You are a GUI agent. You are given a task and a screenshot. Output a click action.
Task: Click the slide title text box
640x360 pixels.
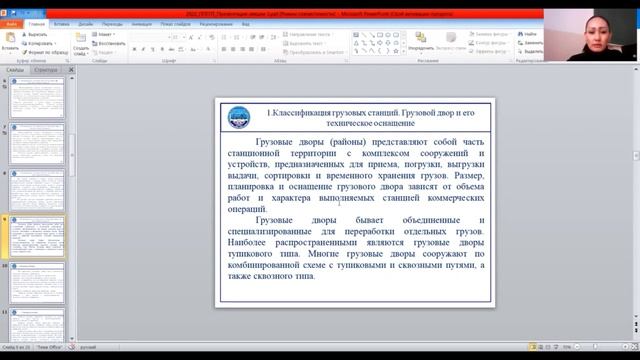[370, 118]
